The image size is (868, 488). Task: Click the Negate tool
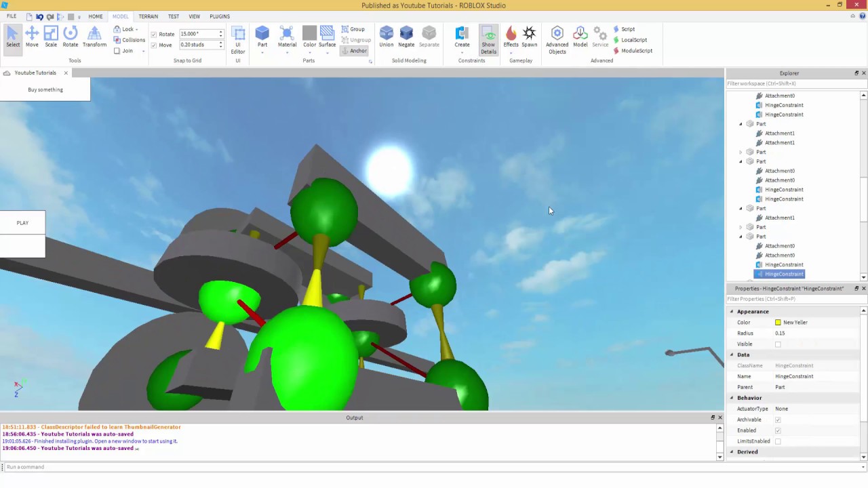coord(406,37)
